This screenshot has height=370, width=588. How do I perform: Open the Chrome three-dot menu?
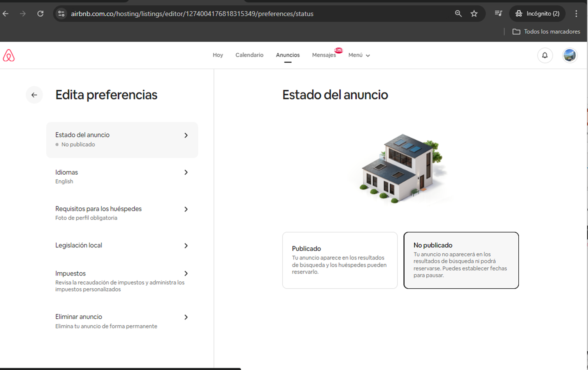[x=576, y=14]
